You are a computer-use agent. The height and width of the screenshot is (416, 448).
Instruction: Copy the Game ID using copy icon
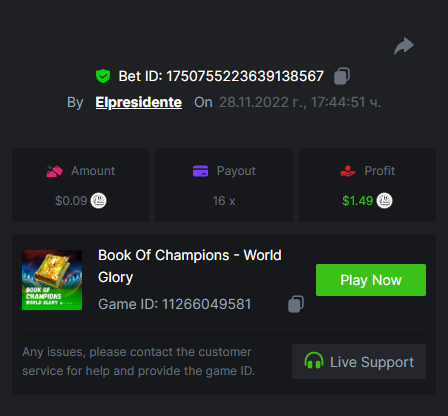click(296, 304)
